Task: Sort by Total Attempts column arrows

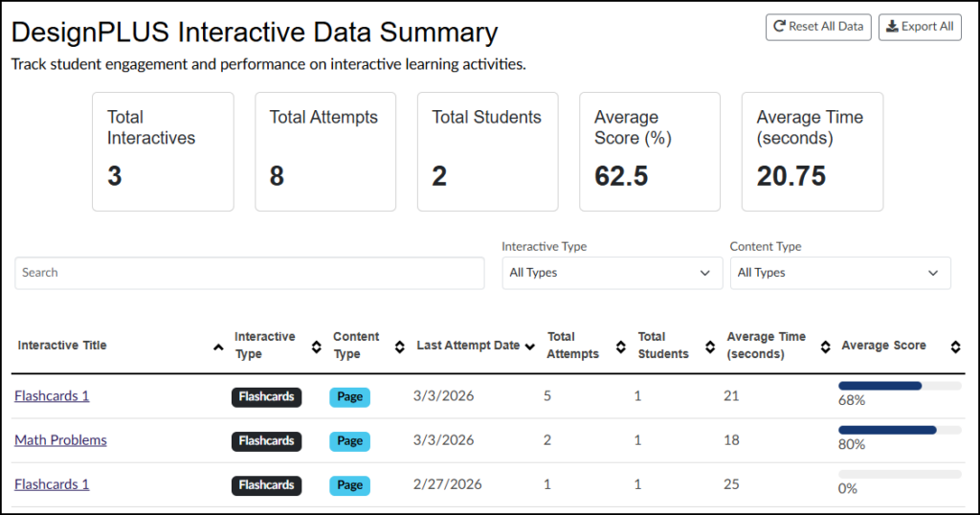Action: click(x=620, y=347)
